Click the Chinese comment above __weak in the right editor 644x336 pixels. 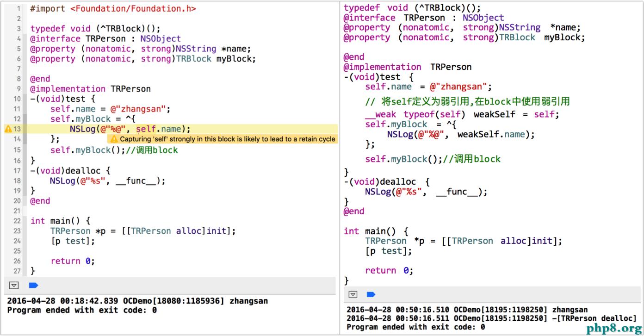coord(467,102)
